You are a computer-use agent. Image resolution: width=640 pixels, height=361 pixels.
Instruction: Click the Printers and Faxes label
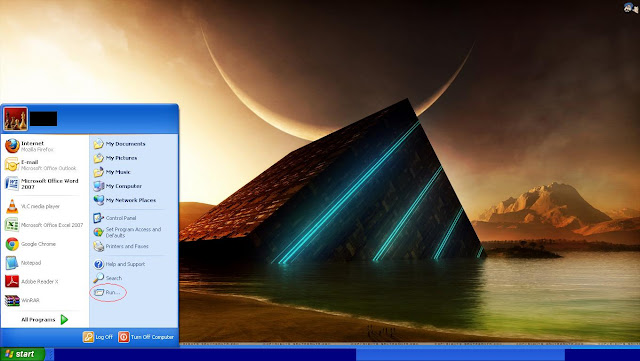tap(127, 246)
